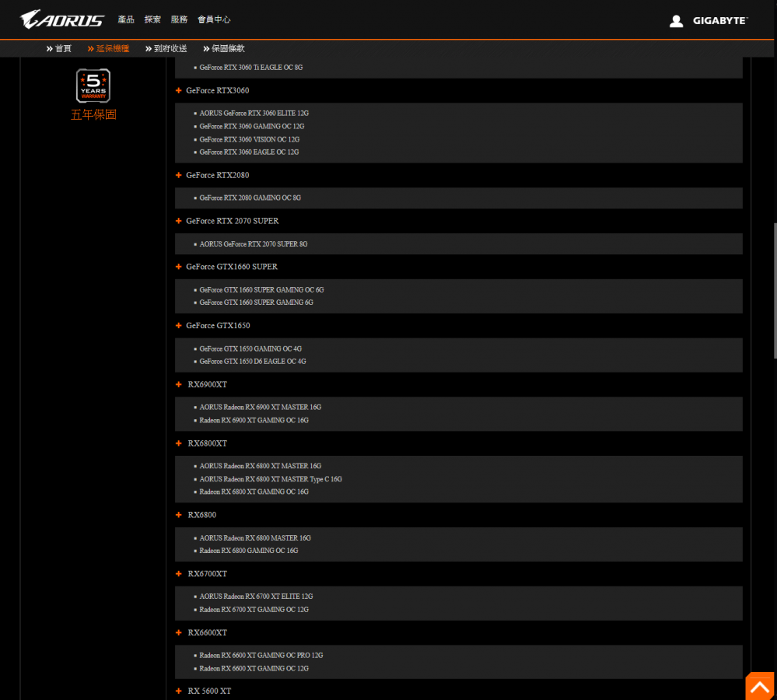
Task: Select Radeon RX 6600 XT GAMING OC 12G
Action: click(254, 668)
